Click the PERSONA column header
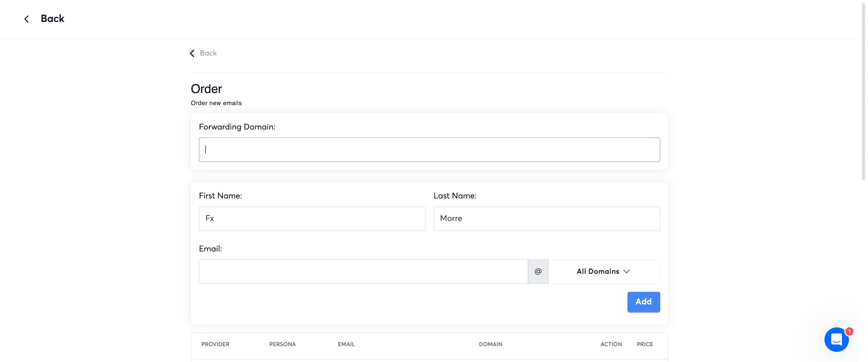868x362 pixels. tap(282, 344)
